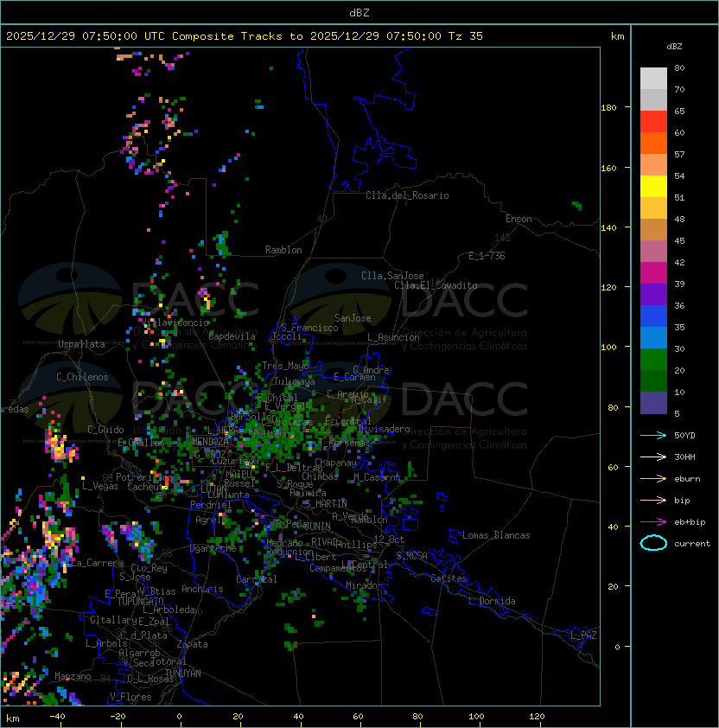The width and height of the screenshot is (719, 728).
Task: Click the '180' km mark on right axis
Action: [608, 108]
